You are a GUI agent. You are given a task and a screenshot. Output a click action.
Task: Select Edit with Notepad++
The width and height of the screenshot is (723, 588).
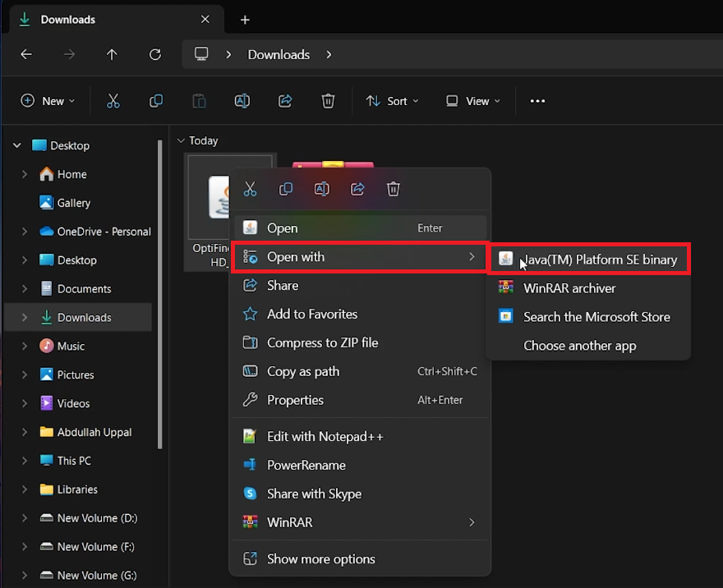point(360,436)
